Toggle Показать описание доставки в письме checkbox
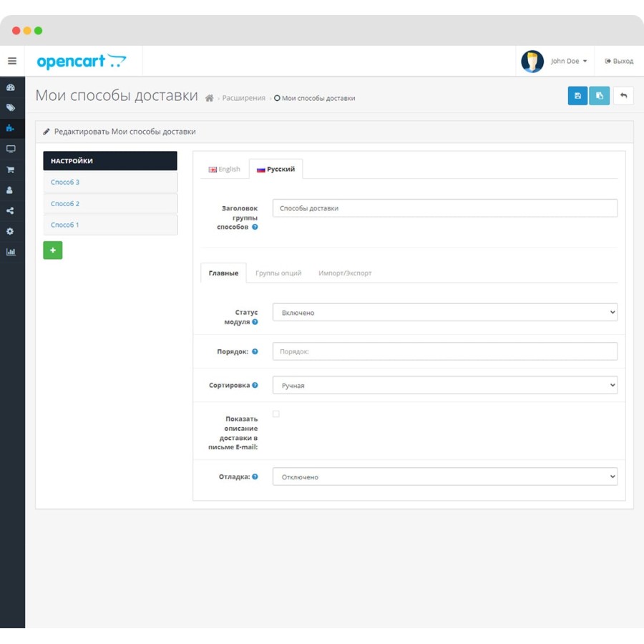The image size is (644, 644). [x=276, y=414]
